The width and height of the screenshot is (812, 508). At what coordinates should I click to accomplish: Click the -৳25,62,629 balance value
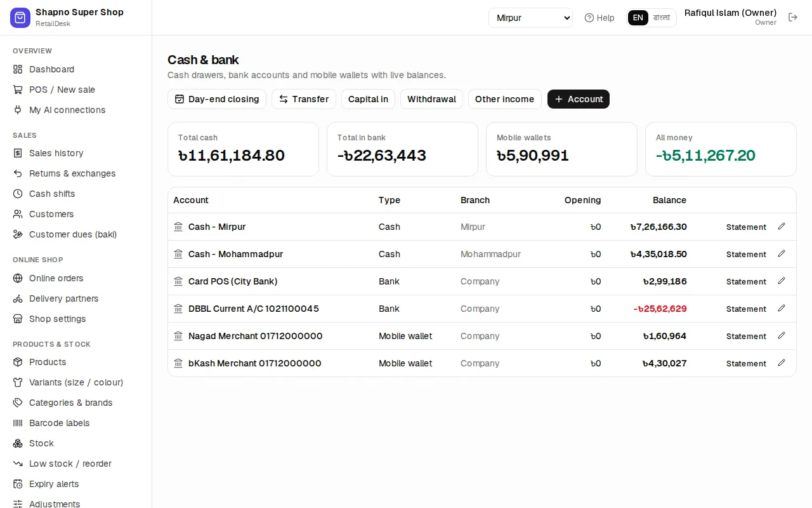[x=660, y=309]
